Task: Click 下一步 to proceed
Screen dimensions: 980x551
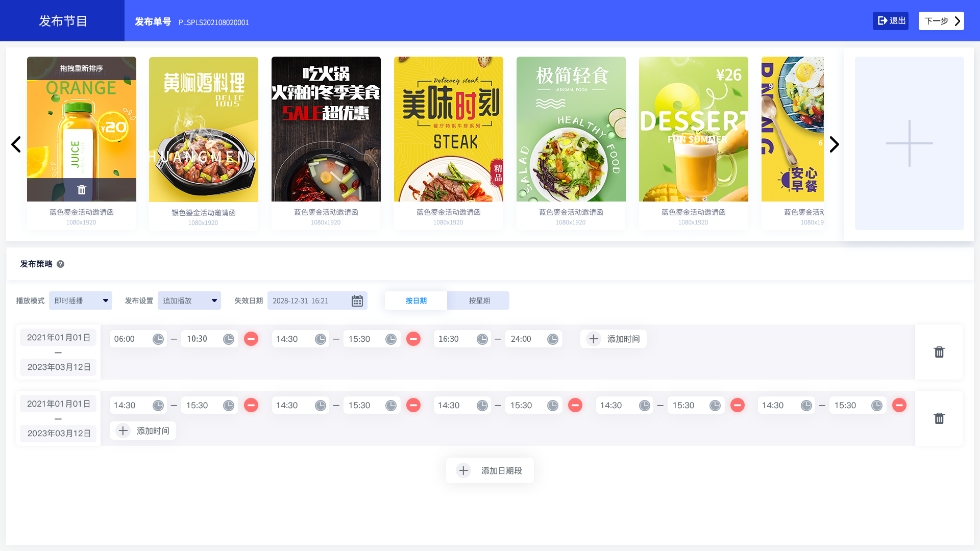Action: click(x=941, y=21)
